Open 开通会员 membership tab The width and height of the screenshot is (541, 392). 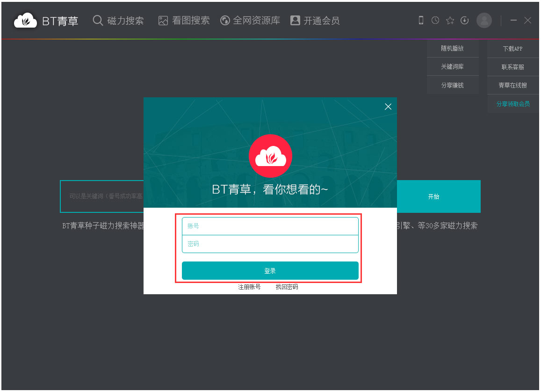[x=315, y=21]
